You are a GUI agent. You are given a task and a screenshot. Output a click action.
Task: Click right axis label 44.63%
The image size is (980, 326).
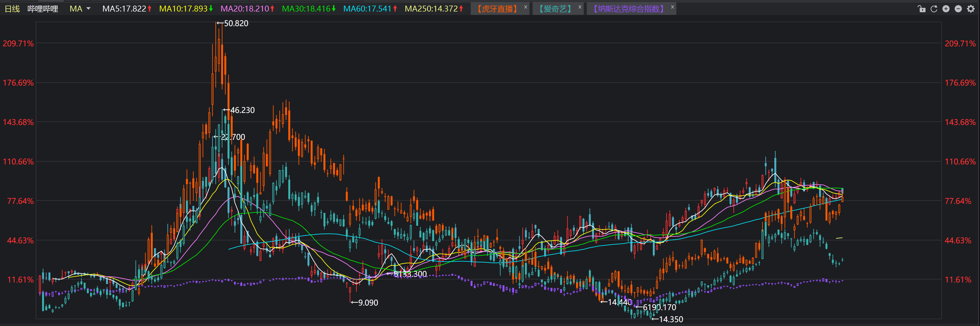pos(958,240)
